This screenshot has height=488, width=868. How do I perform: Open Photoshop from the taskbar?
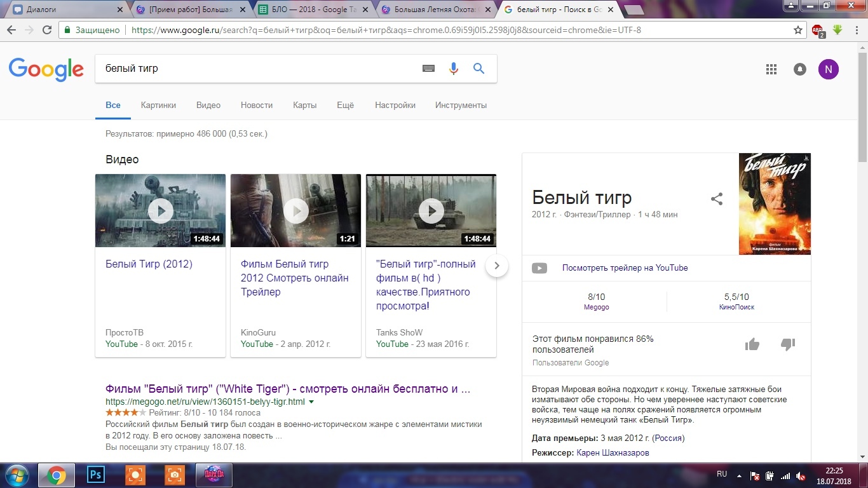pyautogui.click(x=97, y=475)
